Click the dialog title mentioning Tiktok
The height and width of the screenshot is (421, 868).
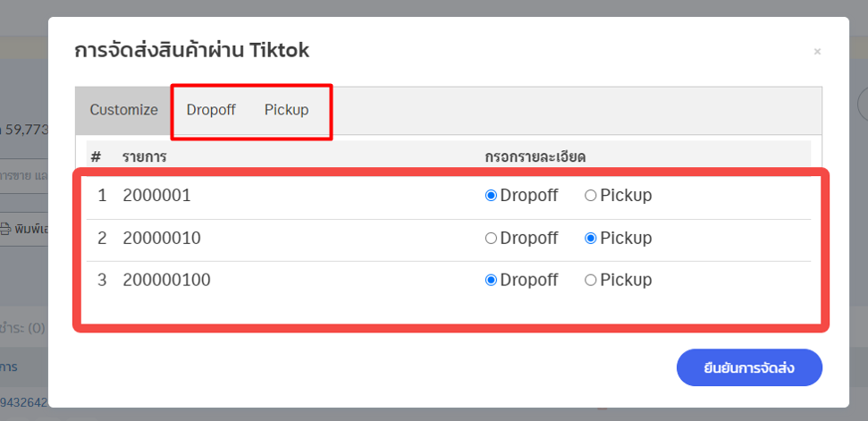[191, 50]
